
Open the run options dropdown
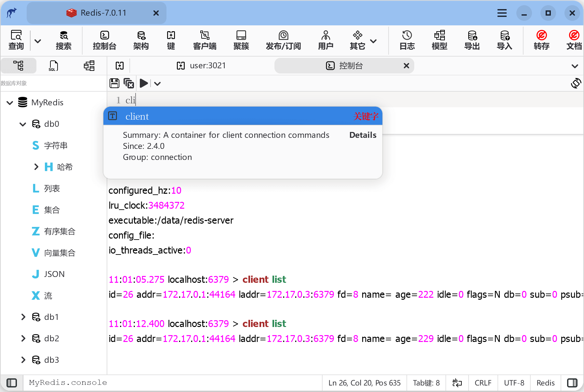click(x=157, y=84)
